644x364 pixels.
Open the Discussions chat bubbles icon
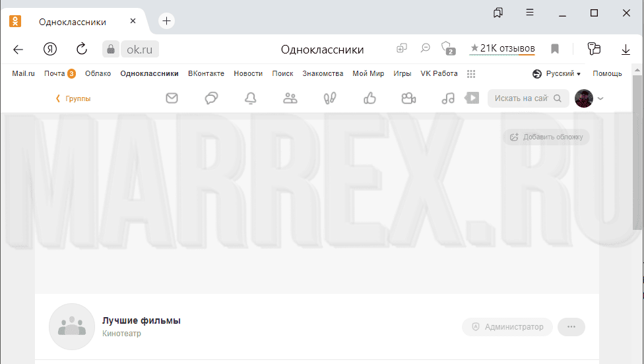pyautogui.click(x=211, y=98)
